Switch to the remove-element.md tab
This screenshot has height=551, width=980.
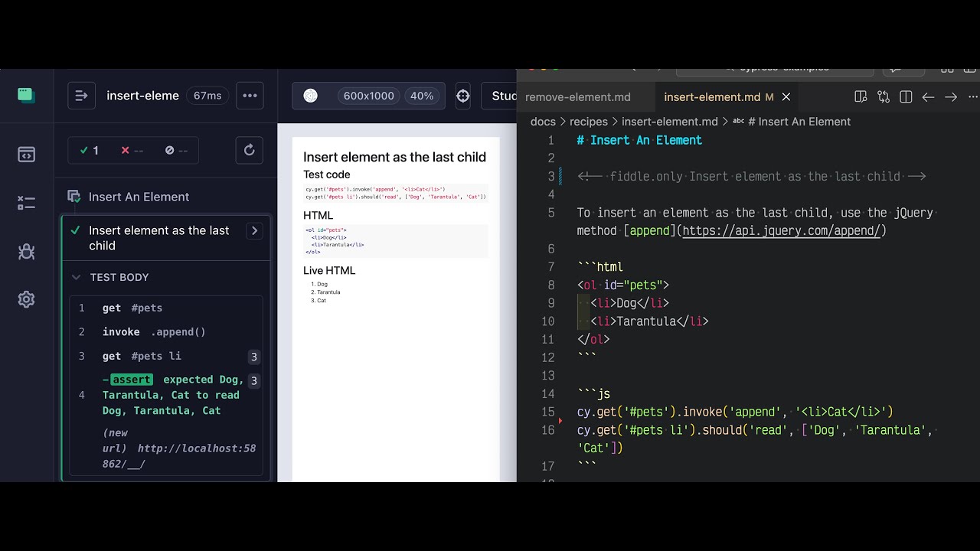coord(578,97)
